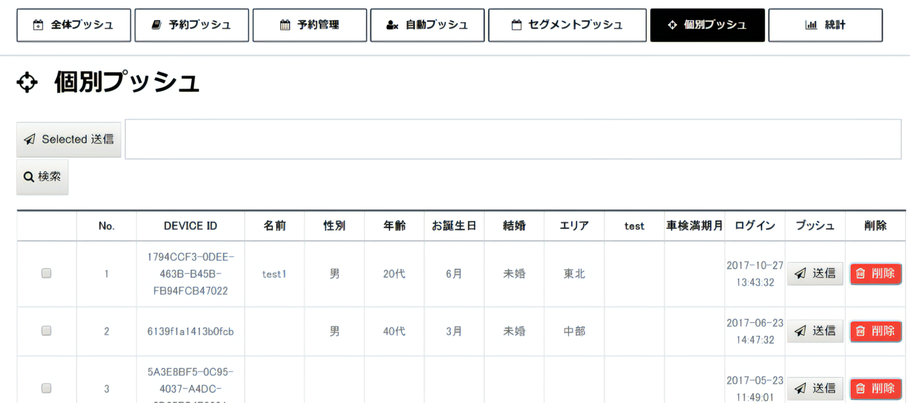Image resolution: width=910 pixels, height=403 pixels.
Task: Click the book icon on 予約プッシュ tab
Action: click(x=156, y=25)
